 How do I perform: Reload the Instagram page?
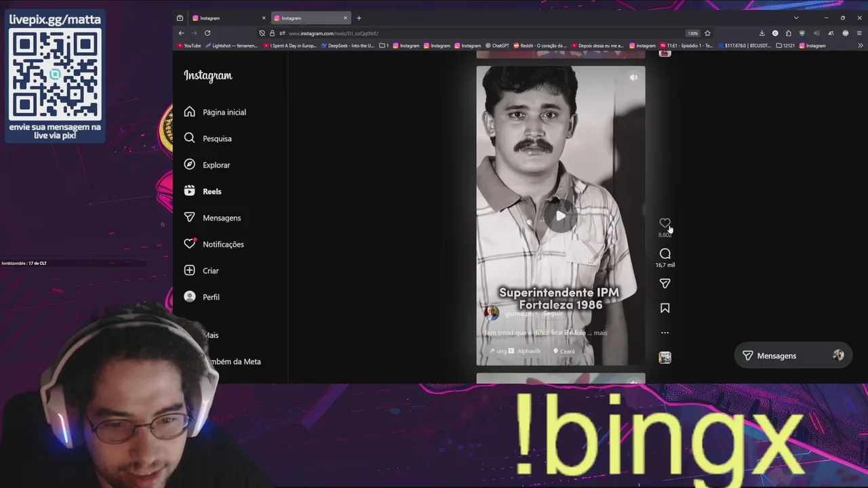click(208, 33)
